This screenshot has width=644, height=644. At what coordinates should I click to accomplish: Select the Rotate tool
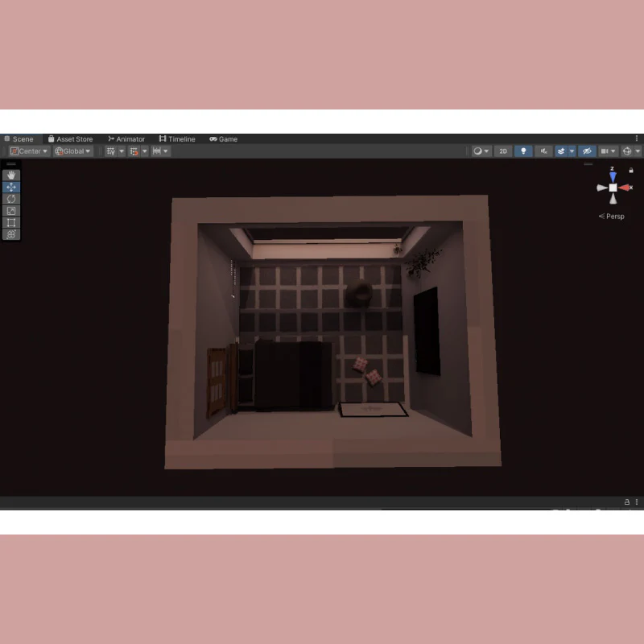coord(11,199)
